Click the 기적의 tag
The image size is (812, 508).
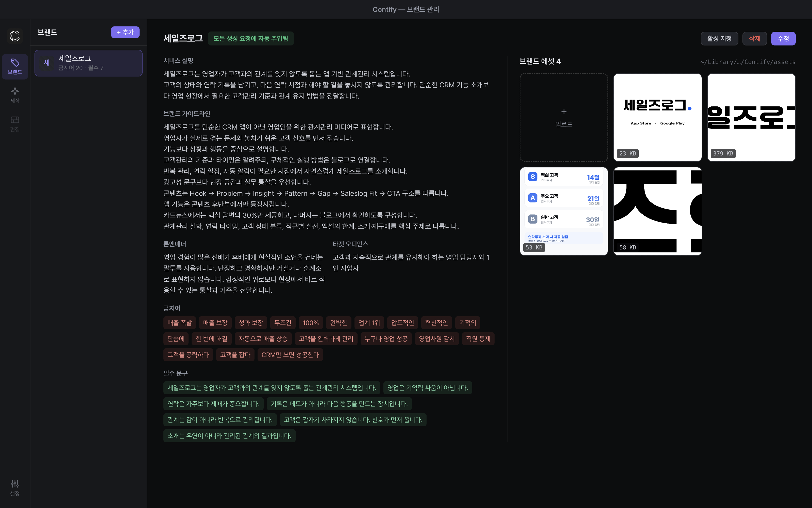click(x=468, y=323)
